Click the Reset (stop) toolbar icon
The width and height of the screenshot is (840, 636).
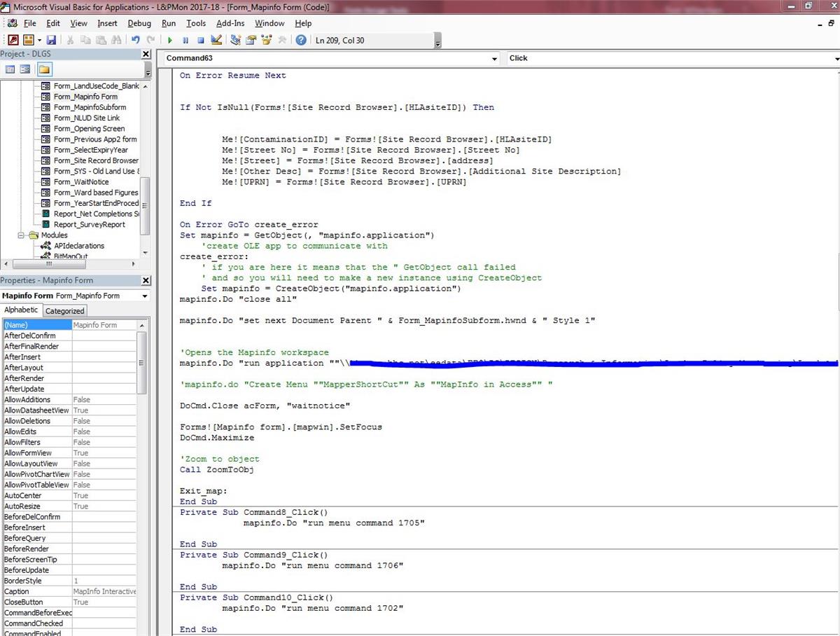tap(200, 41)
